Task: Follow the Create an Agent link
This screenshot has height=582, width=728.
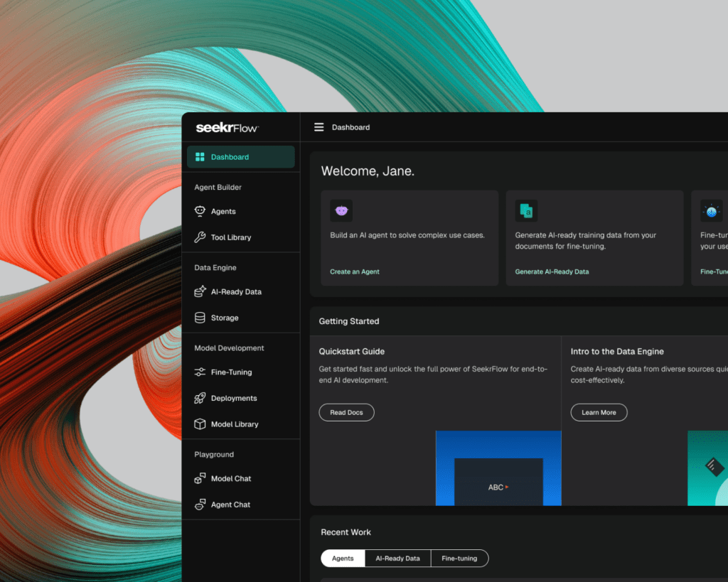Action: click(354, 271)
